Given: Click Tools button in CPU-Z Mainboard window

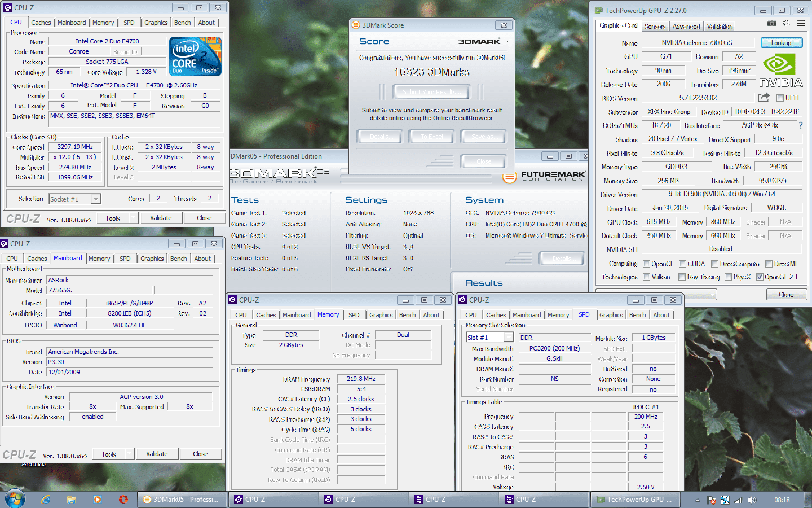Looking at the screenshot, I should tap(109, 454).
